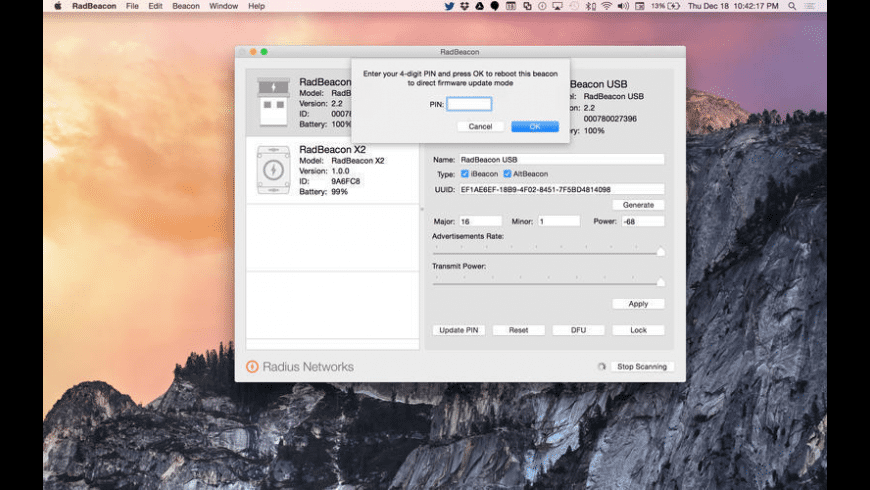
Task: Uncheck the iBeacon type checkbox
Action: point(465,174)
